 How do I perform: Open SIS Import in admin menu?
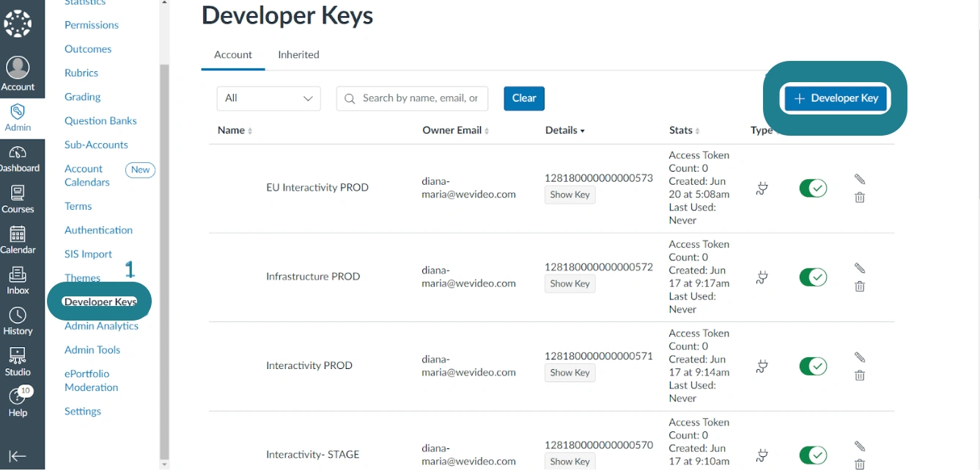click(88, 255)
